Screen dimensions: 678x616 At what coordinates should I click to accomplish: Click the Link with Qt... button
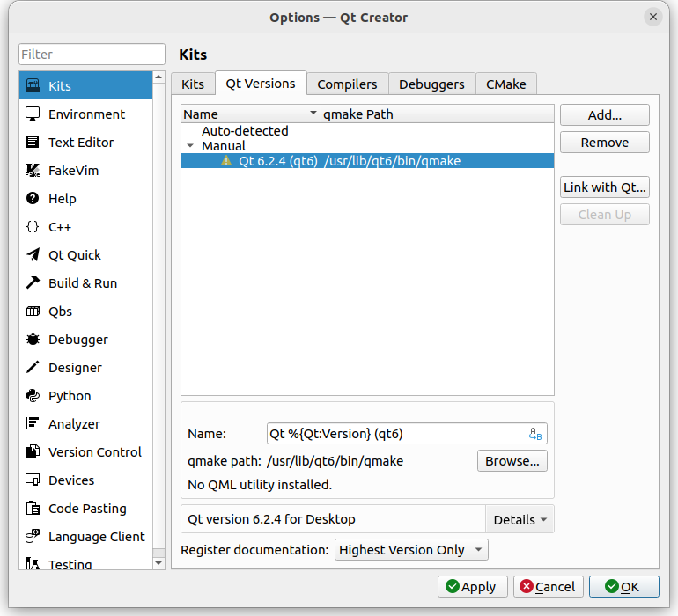click(605, 187)
